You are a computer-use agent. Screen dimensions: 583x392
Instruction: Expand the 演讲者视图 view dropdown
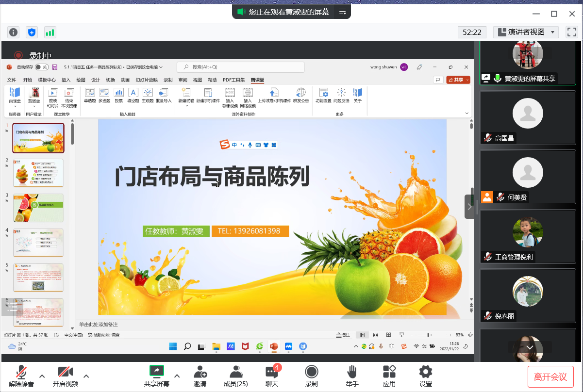click(526, 33)
